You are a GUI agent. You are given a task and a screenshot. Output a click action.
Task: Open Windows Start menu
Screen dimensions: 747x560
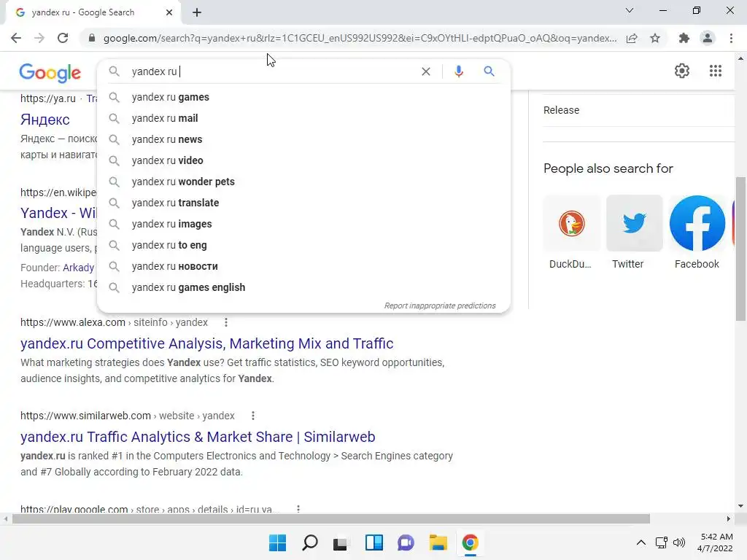click(277, 542)
